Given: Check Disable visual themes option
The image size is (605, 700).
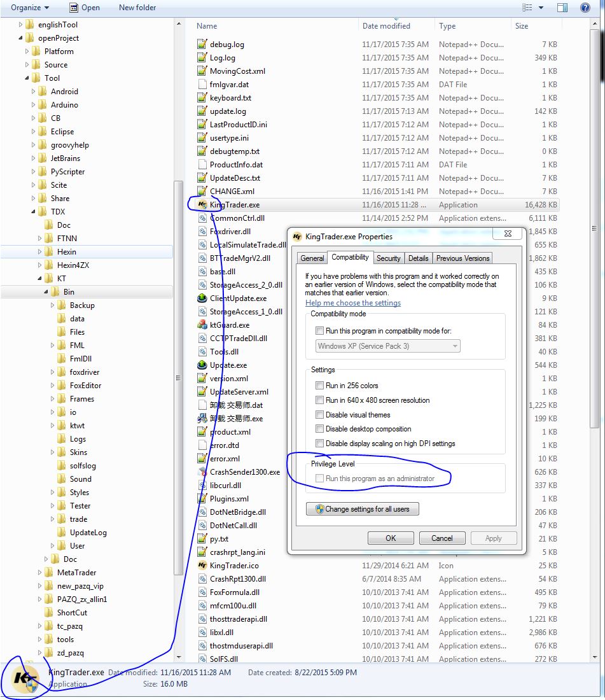Looking at the screenshot, I should 319,415.
